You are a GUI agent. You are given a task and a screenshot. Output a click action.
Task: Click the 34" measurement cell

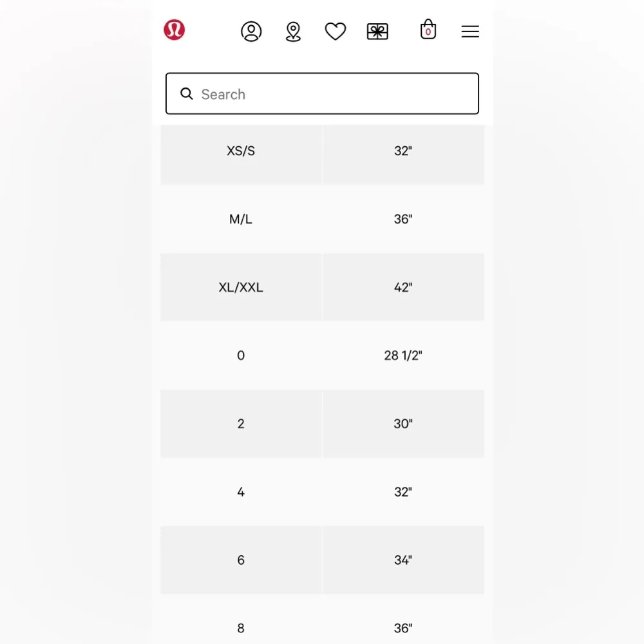pos(403,560)
